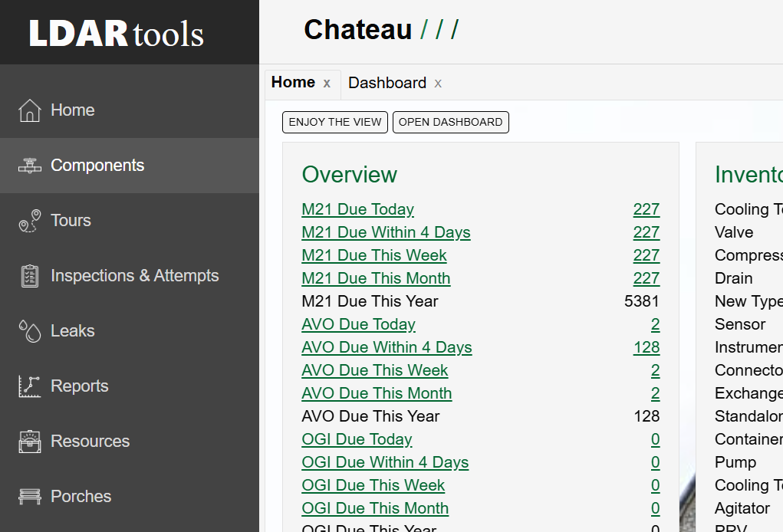Click the Reports chart icon
Screen dimensions: 783x532
click(29, 386)
